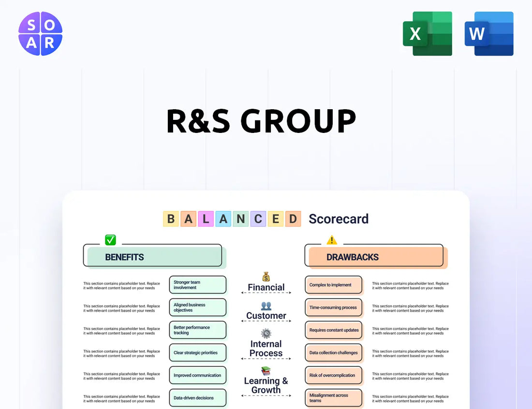Click placeholder text right of Complex to implement
Screen dimensions: 532x409
click(410, 286)
